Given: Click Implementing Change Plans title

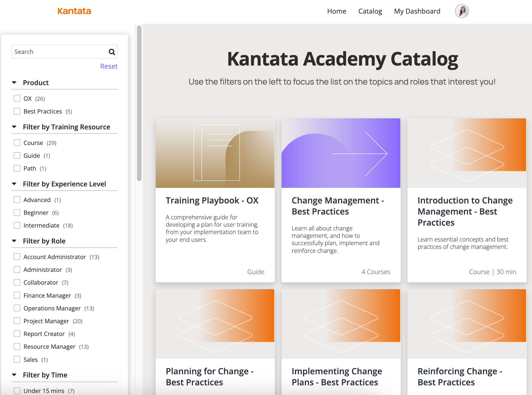Looking at the screenshot, I should tap(337, 377).
